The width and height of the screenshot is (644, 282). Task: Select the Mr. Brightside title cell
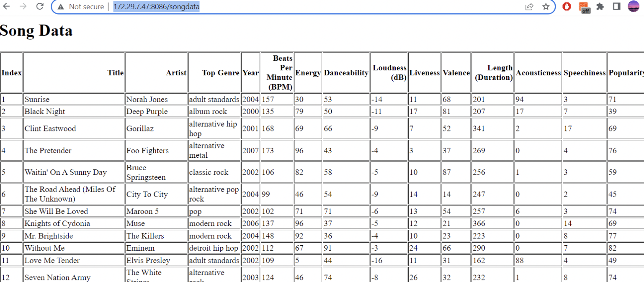pyautogui.click(x=74, y=236)
